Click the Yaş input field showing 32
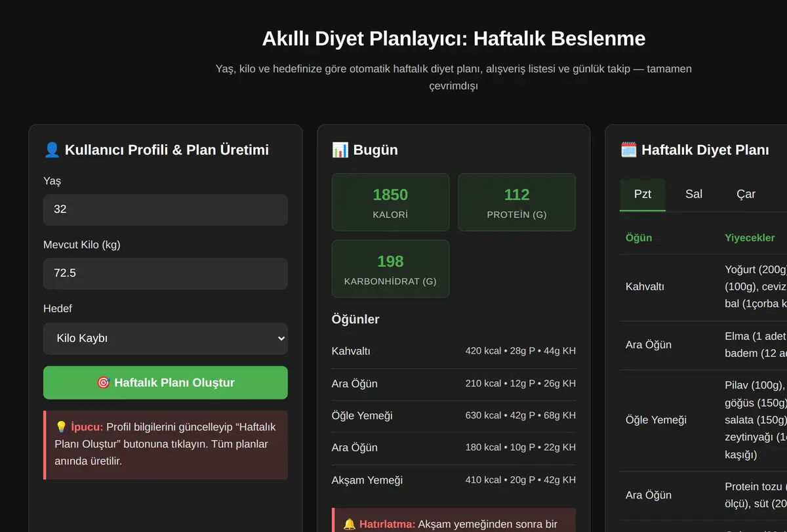 [x=165, y=210]
